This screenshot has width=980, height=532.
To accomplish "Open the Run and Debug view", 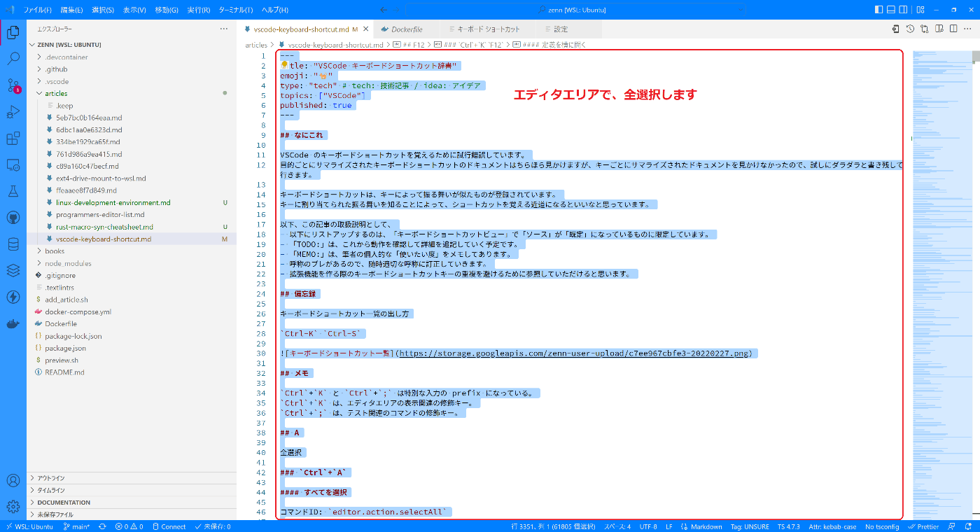I will pyautogui.click(x=13, y=111).
